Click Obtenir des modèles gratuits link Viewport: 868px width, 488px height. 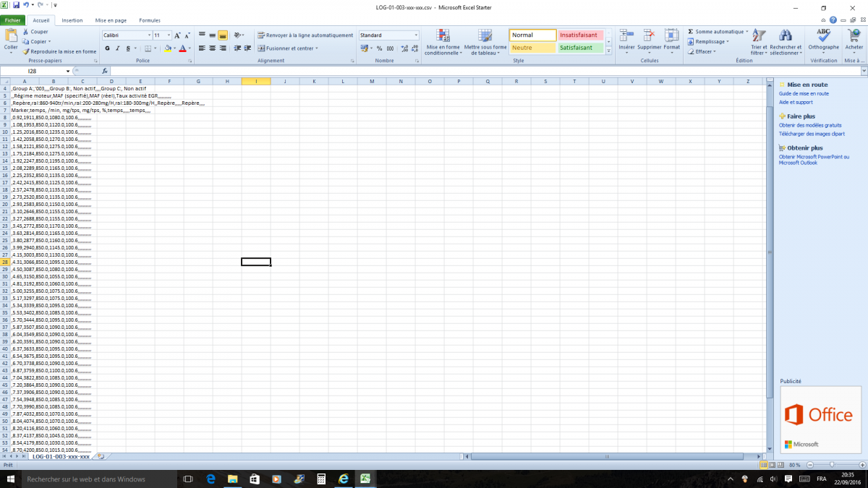[x=810, y=125]
